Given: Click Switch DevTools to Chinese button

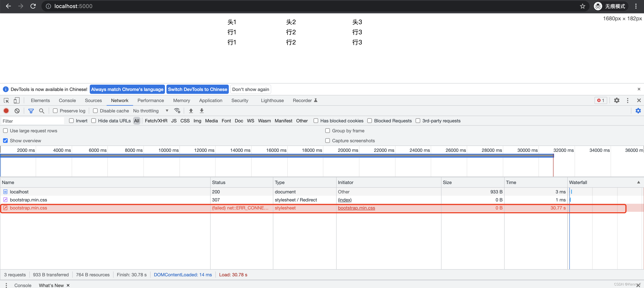Looking at the screenshot, I should click(197, 89).
